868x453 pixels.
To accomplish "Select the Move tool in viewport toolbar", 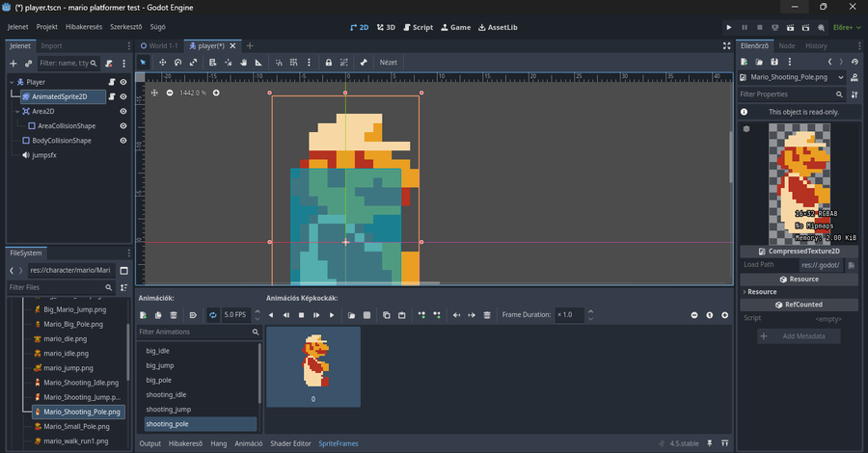I will tap(160, 62).
